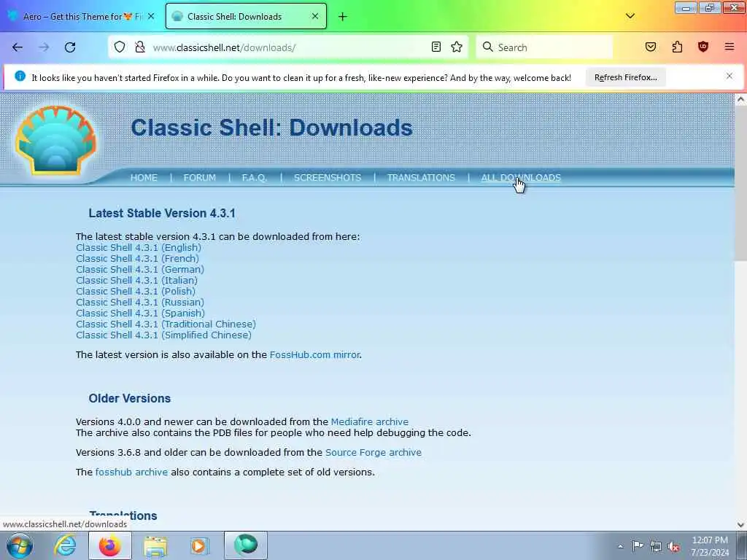Click the page scrollbar down arrow
747x560 pixels.
[x=741, y=525]
